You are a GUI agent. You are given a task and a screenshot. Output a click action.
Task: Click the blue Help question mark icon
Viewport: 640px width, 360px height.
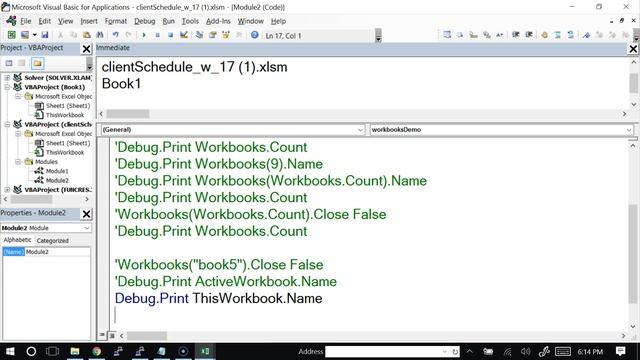click(x=255, y=35)
